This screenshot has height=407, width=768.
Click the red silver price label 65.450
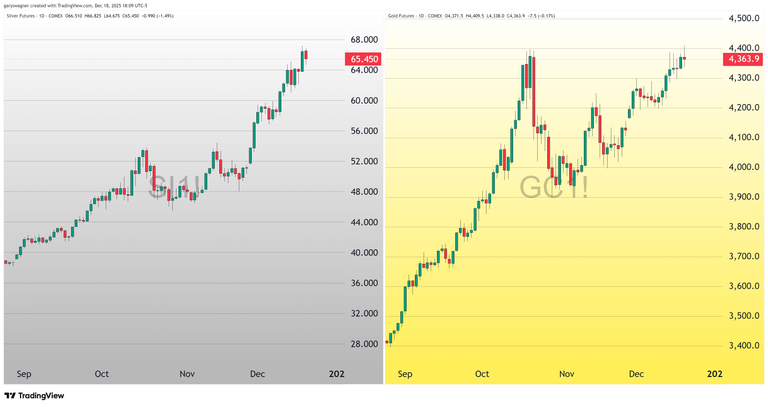pyautogui.click(x=364, y=59)
